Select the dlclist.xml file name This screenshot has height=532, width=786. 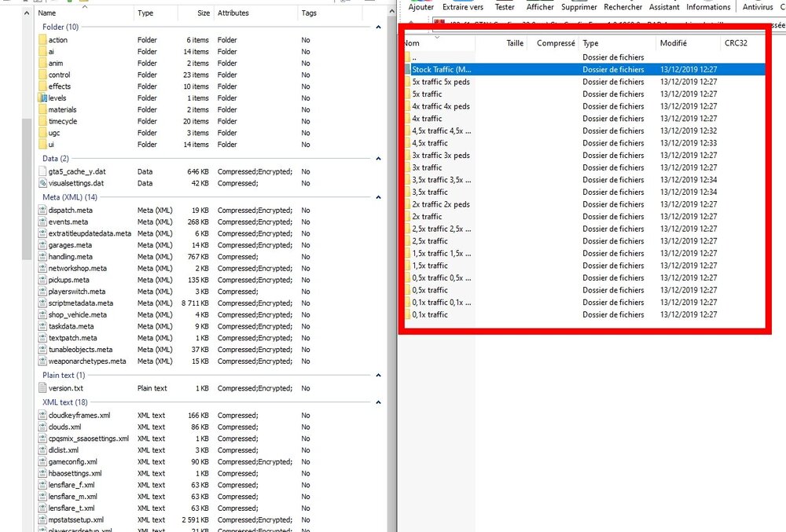tap(64, 449)
